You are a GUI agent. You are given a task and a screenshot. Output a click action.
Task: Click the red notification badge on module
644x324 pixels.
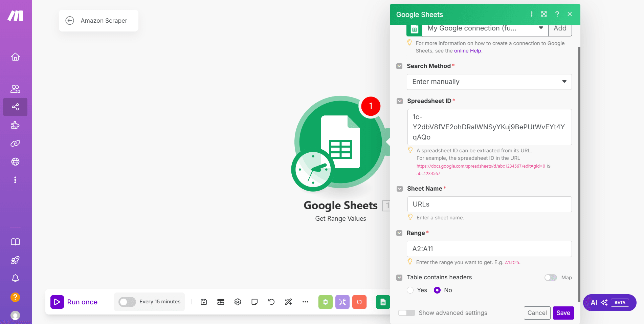pos(371,106)
